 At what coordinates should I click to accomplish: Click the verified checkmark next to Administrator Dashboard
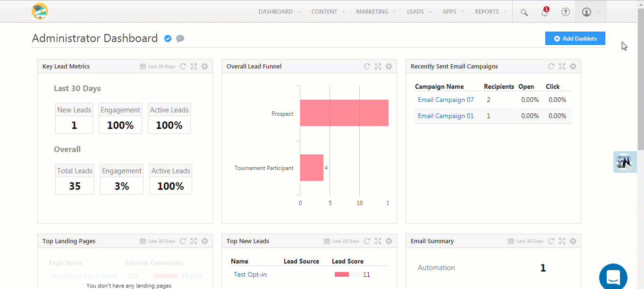(168, 39)
